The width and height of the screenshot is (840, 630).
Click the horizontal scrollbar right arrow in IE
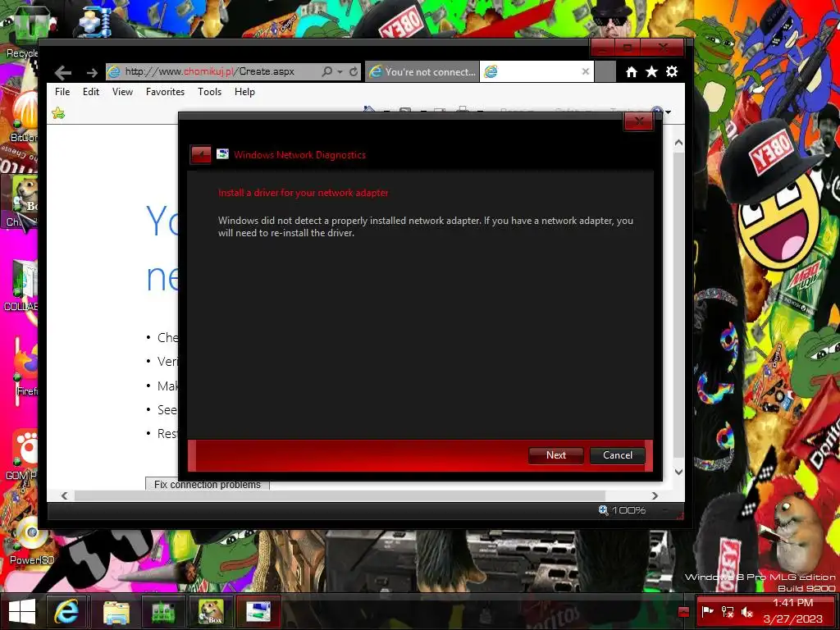click(655, 495)
